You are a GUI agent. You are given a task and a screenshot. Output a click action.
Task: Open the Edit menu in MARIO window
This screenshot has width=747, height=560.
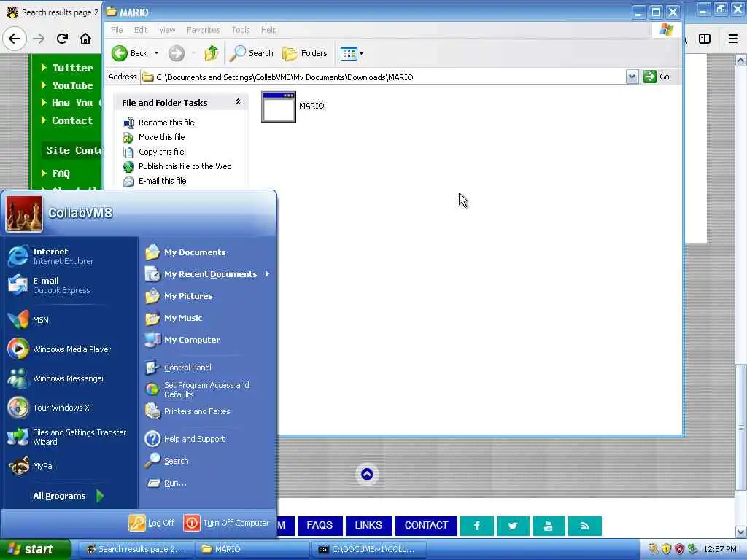pyautogui.click(x=141, y=30)
